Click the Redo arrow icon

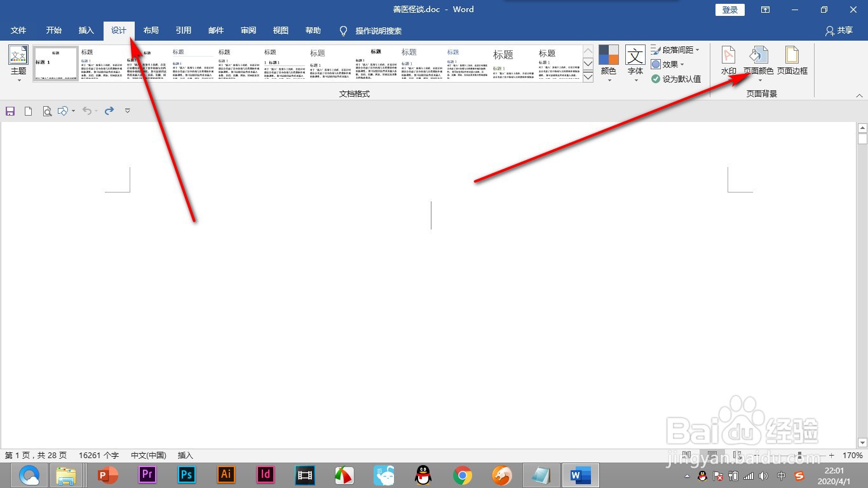click(109, 111)
